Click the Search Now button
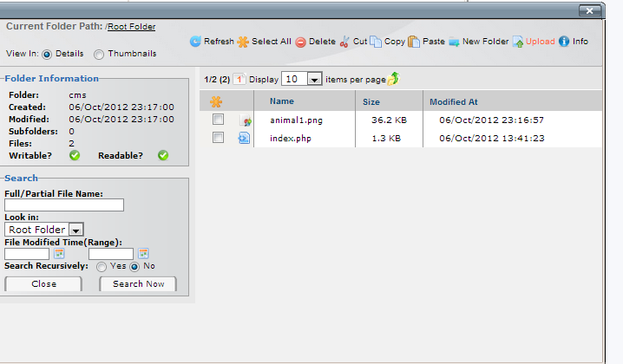This screenshot has width=623, height=364. coord(138,284)
